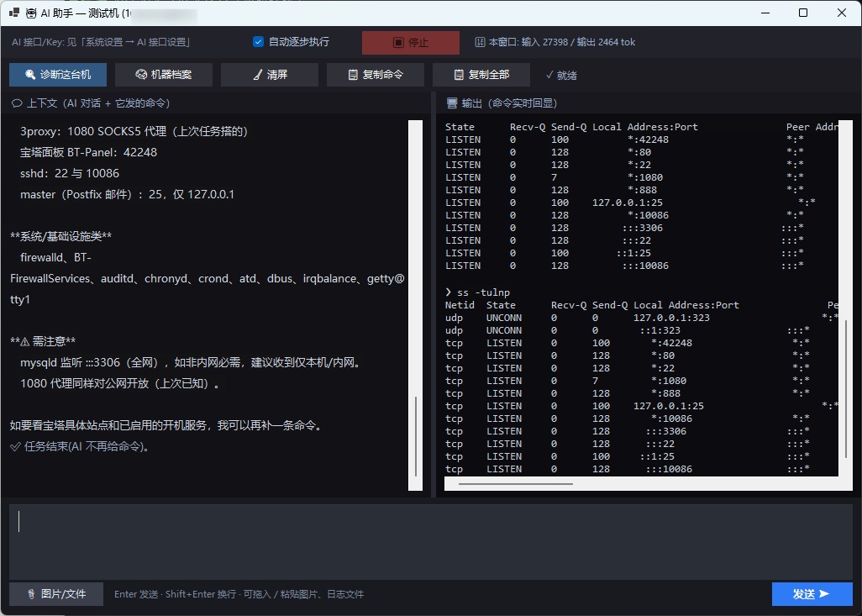The image size is (862, 616).
Task: Click the '3proxy: 1080 SOCKS5 代理' line
Action: [134, 131]
